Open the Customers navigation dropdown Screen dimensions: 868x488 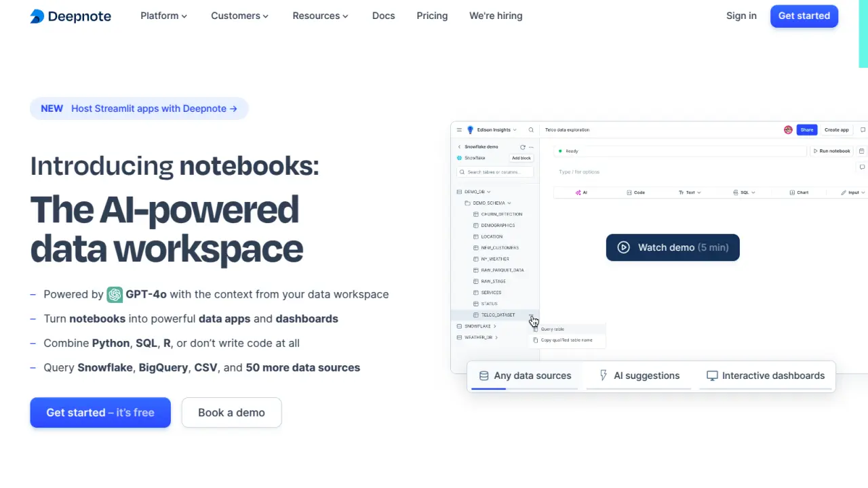point(239,16)
